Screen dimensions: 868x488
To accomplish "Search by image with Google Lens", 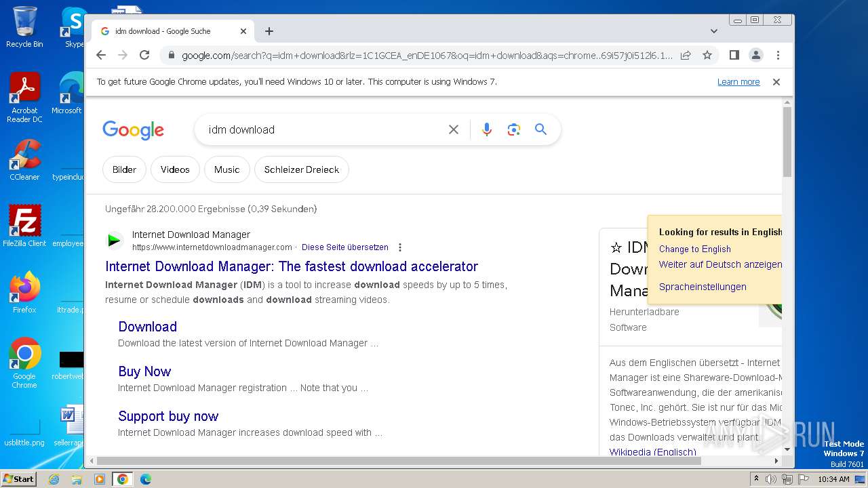I will [514, 129].
